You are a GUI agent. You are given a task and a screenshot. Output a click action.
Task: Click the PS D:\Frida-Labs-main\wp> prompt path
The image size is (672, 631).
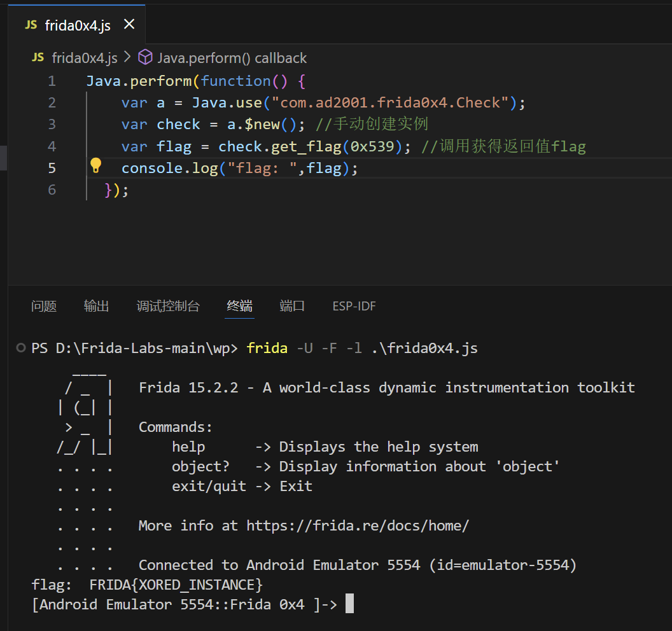pyautogui.click(x=134, y=349)
